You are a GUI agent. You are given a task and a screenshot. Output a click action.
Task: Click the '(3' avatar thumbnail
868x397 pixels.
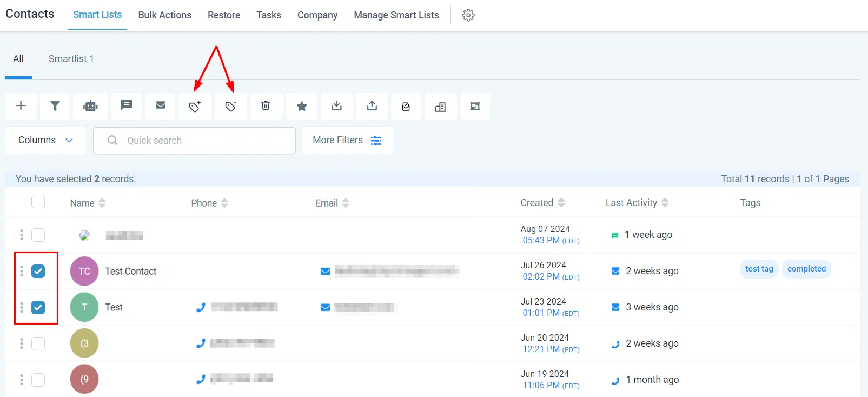tap(84, 343)
